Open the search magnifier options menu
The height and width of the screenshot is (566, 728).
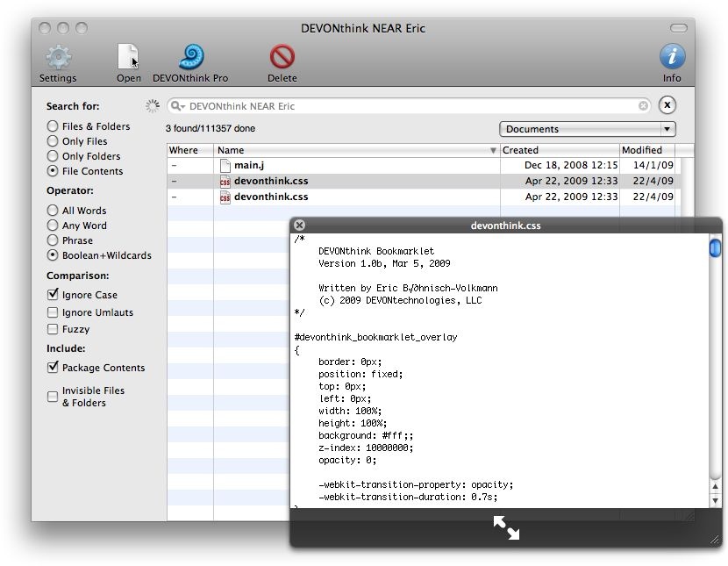(178, 106)
